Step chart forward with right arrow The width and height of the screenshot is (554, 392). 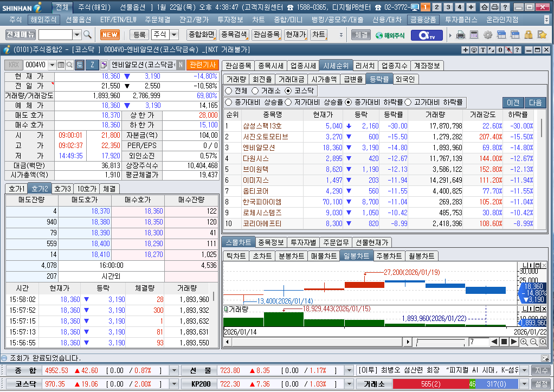514,342
